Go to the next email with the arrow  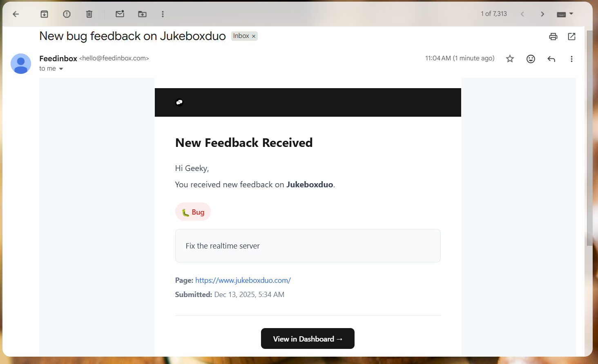tap(542, 13)
